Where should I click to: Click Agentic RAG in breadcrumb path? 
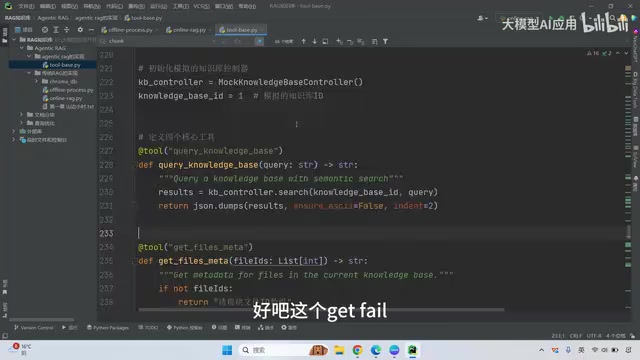point(53,18)
